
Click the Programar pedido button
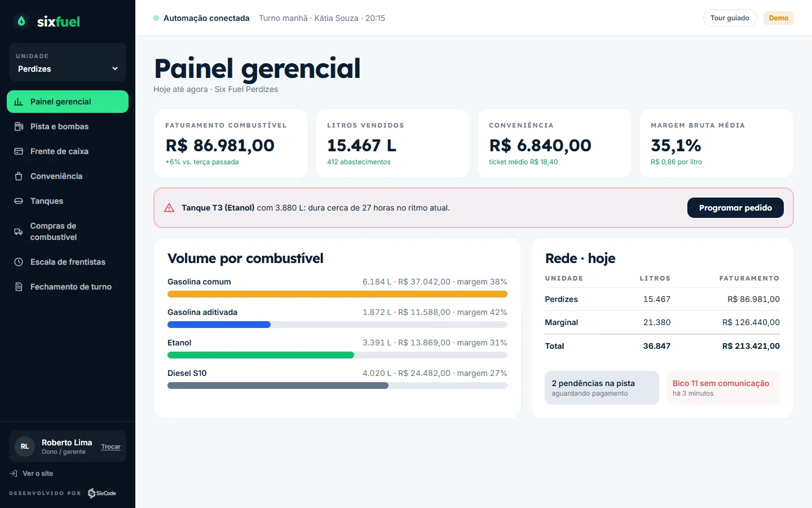735,208
